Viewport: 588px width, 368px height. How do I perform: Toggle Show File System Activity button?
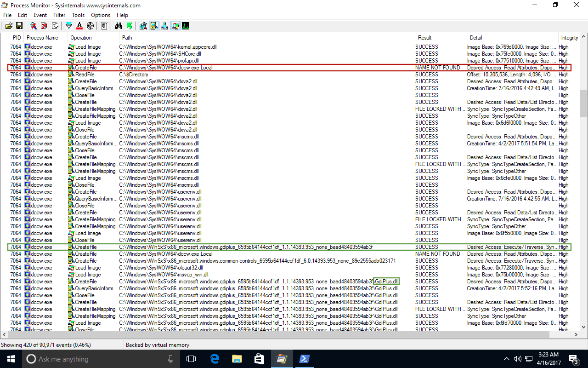click(x=154, y=26)
